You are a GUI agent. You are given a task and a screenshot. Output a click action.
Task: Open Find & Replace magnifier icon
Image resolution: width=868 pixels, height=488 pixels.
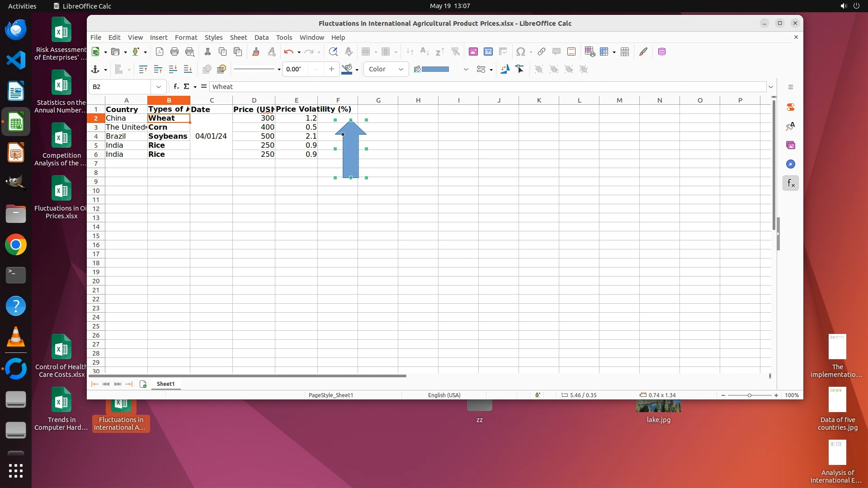(x=333, y=52)
